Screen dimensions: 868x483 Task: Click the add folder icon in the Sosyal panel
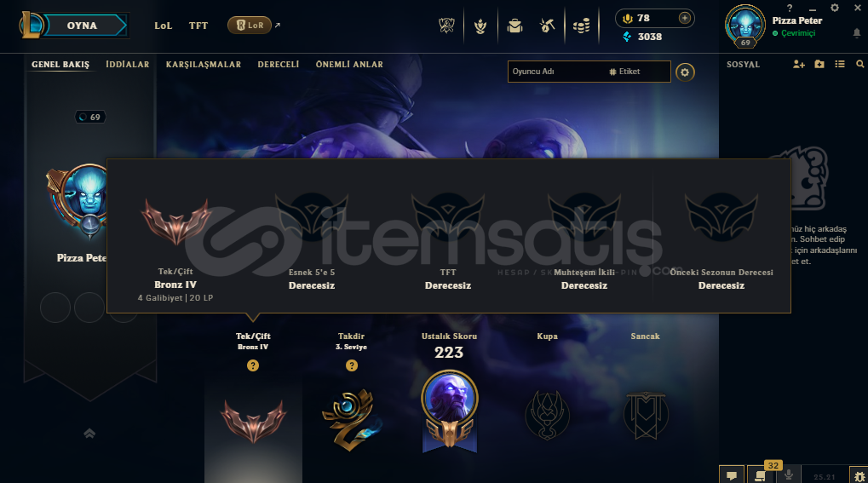click(819, 64)
